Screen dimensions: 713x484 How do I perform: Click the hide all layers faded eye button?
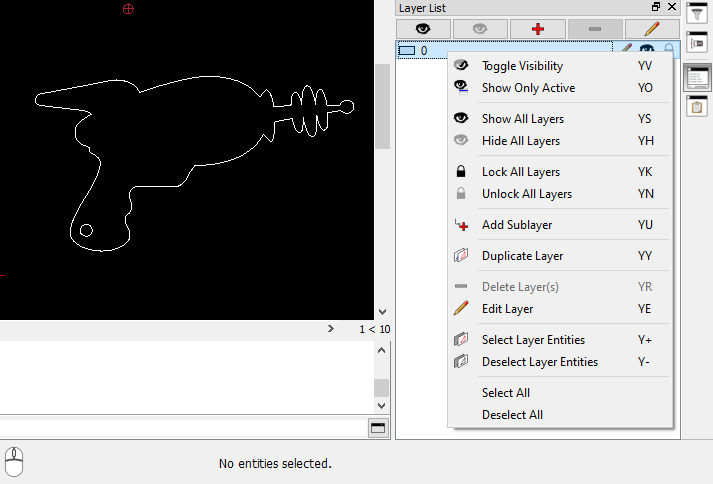pyautogui.click(x=480, y=29)
